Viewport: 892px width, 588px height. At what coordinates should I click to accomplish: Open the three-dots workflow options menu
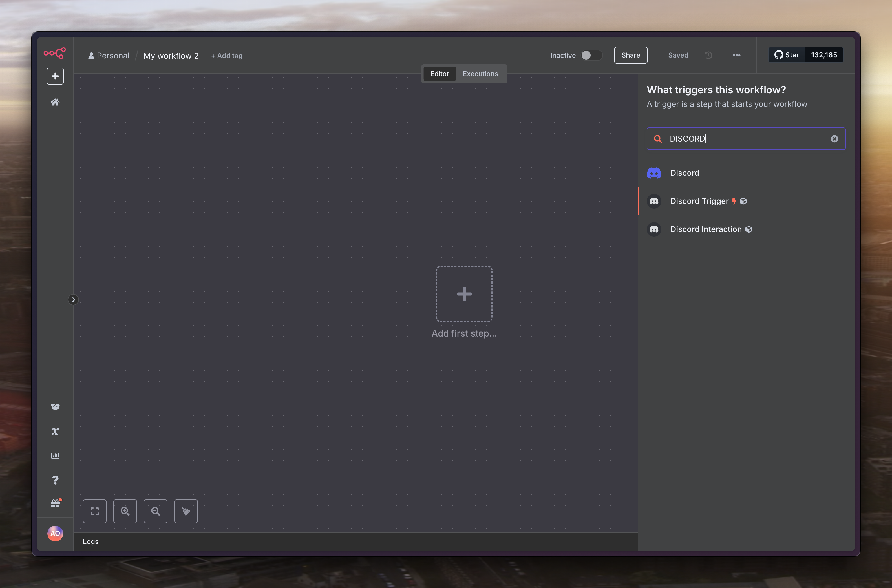pos(736,55)
